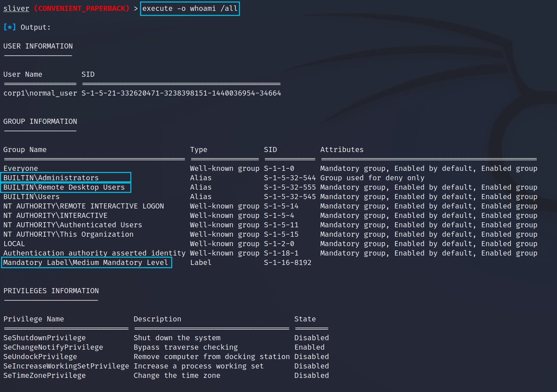Screen dimensions: 557x392
Task: Select the GROUP INFORMATION heading
Action: point(40,121)
